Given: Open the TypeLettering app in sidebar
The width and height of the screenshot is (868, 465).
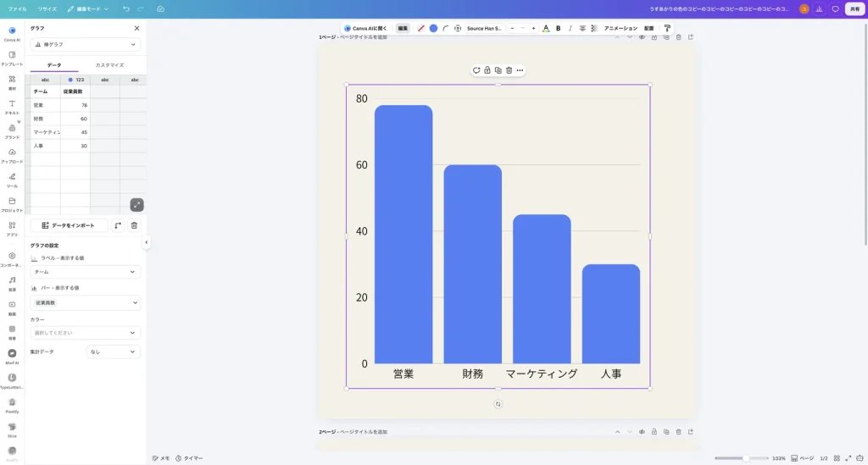Looking at the screenshot, I should (x=12, y=380).
